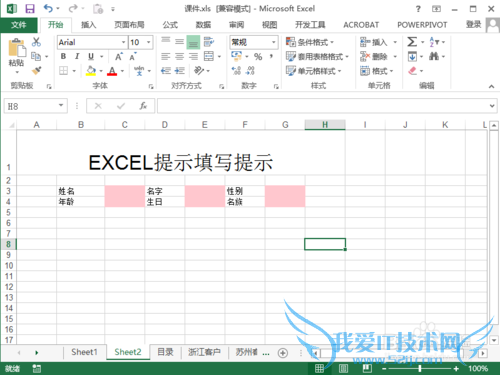Open the 文件 file tab
The image size is (500, 375).
tap(19, 25)
